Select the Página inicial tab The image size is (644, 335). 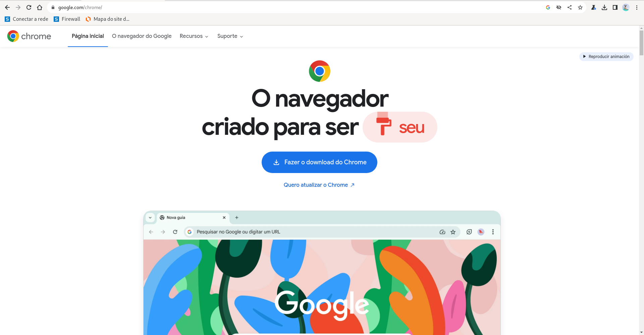coord(88,36)
